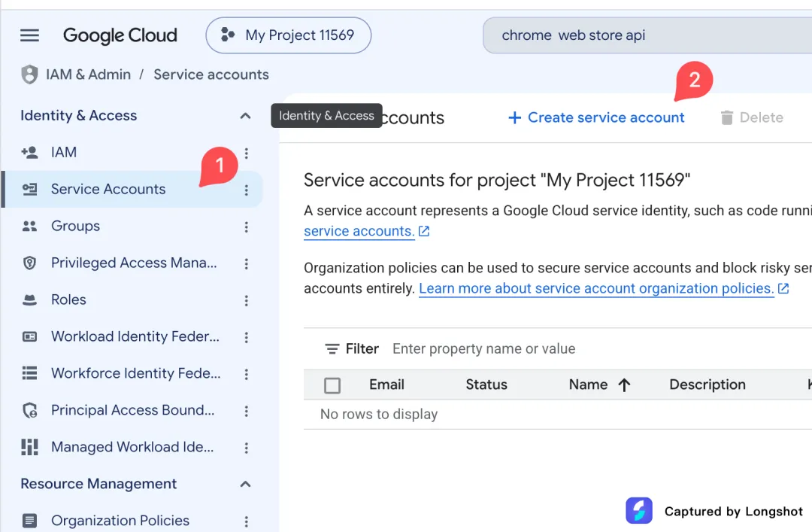
Task: Open Privileged Access Manager in sidebar
Action: (x=132, y=263)
